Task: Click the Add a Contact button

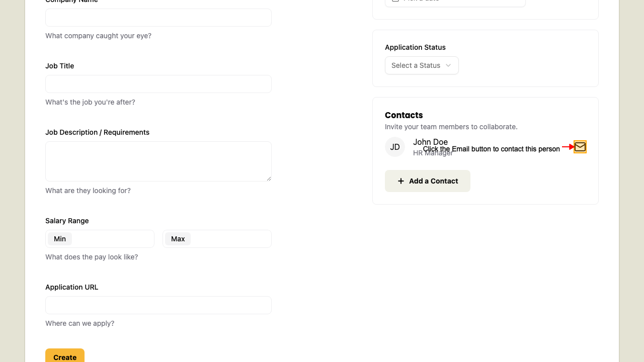Action: click(x=427, y=180)
